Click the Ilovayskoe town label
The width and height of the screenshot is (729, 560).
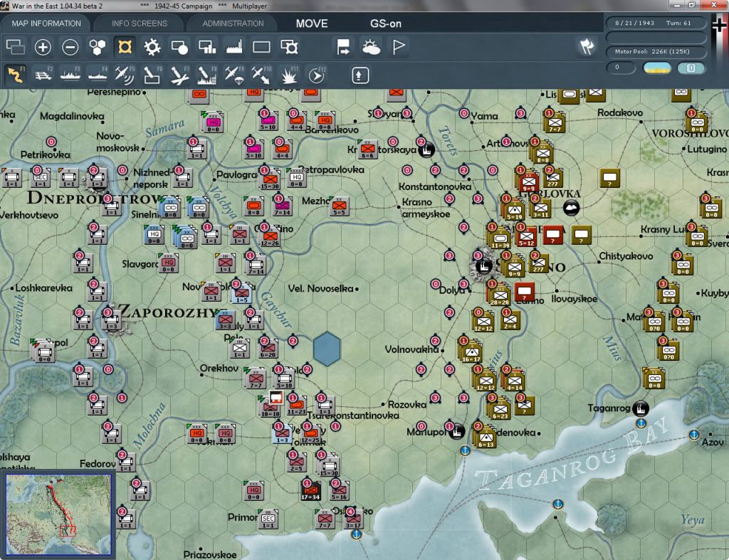coord(575,299)
